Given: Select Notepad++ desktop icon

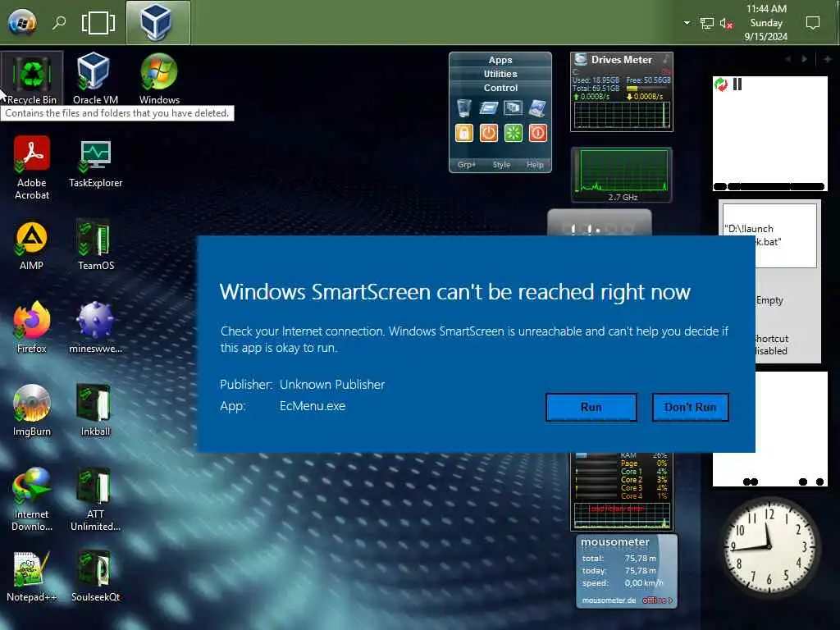Looking at the screenshot, I should [32, 577].
